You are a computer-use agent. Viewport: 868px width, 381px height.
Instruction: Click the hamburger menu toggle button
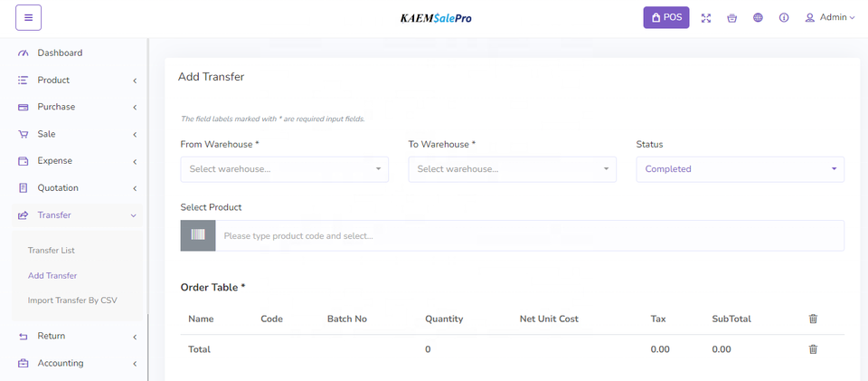click(28, 17)
